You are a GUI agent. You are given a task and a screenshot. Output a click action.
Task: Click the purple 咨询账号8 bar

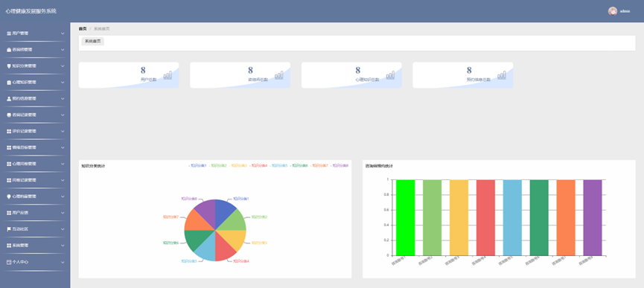tap(593, 217)
